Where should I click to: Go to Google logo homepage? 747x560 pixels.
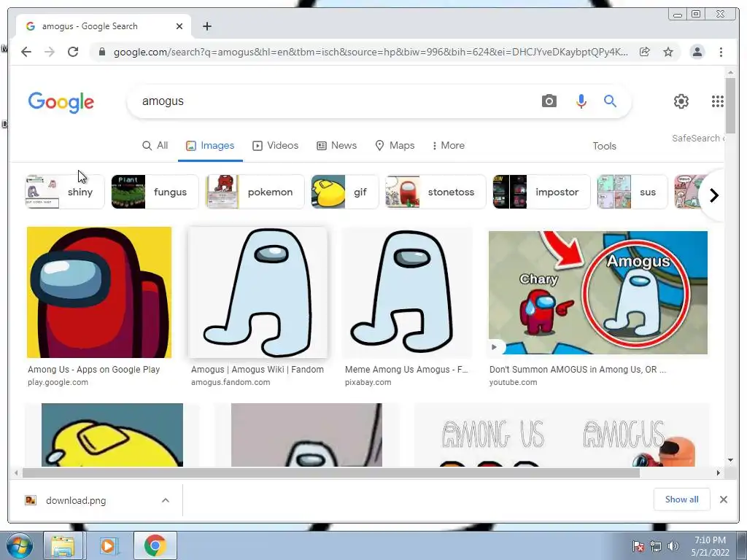61,102
